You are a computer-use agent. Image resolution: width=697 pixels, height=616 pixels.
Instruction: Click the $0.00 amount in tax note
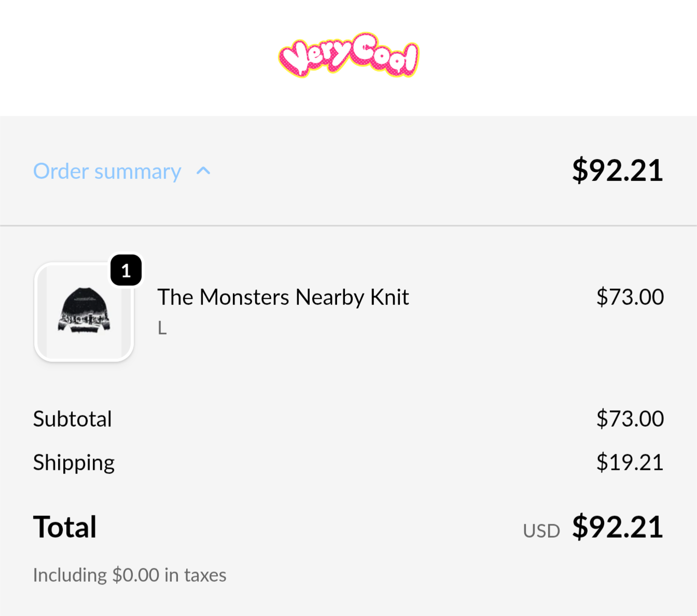tap(136, 575)
